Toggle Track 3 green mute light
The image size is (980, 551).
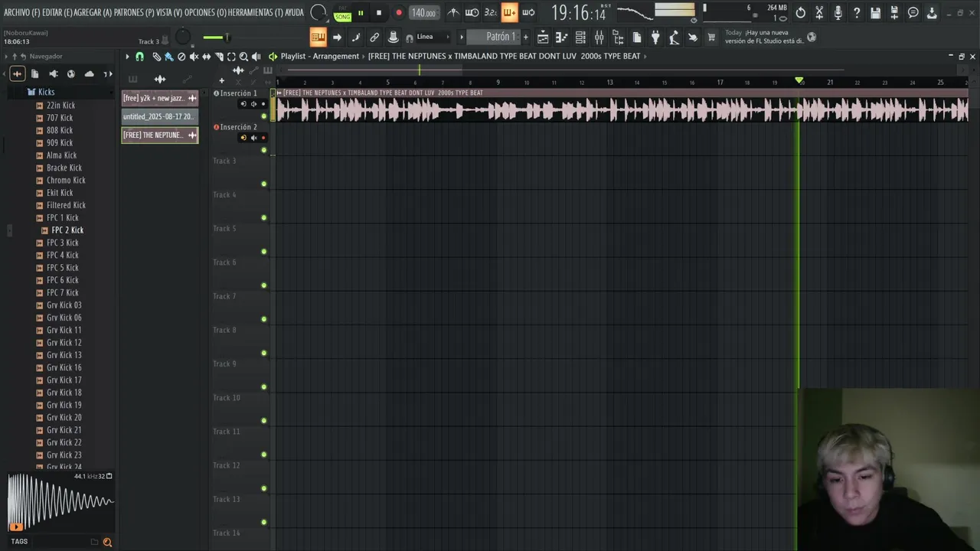point(264,184)
